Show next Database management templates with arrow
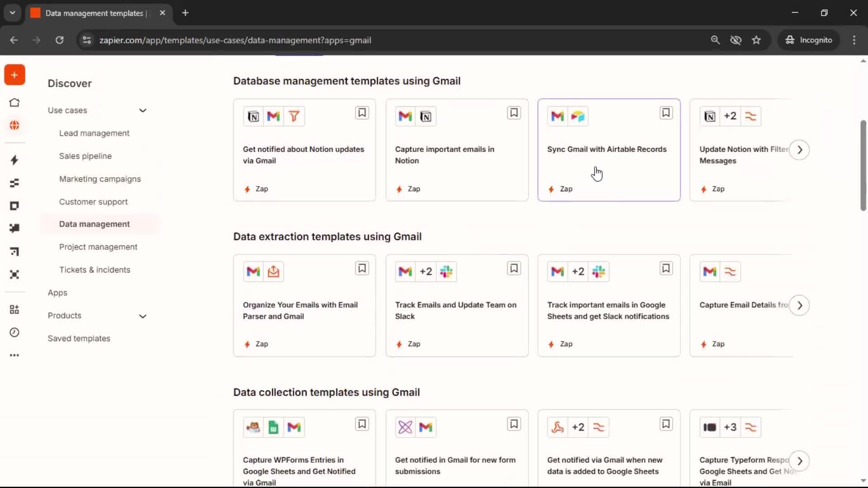868x488 pixels. click(799, 150)
